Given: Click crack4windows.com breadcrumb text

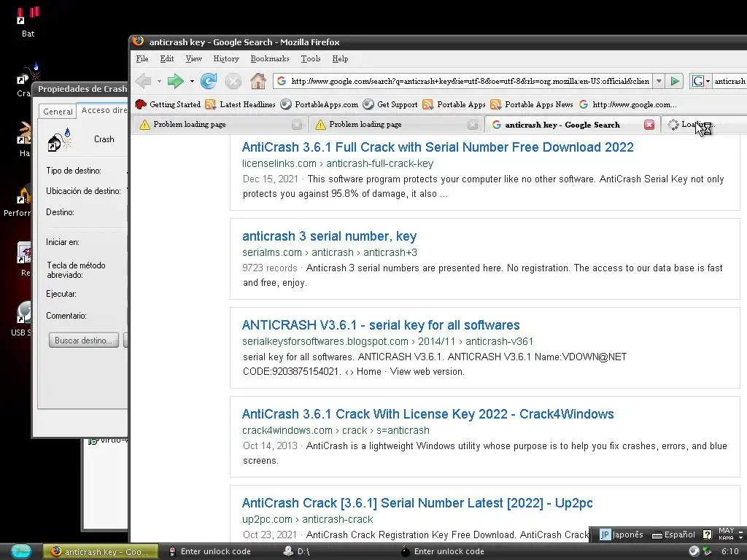Looking at the screenshot, I should 336,430.
